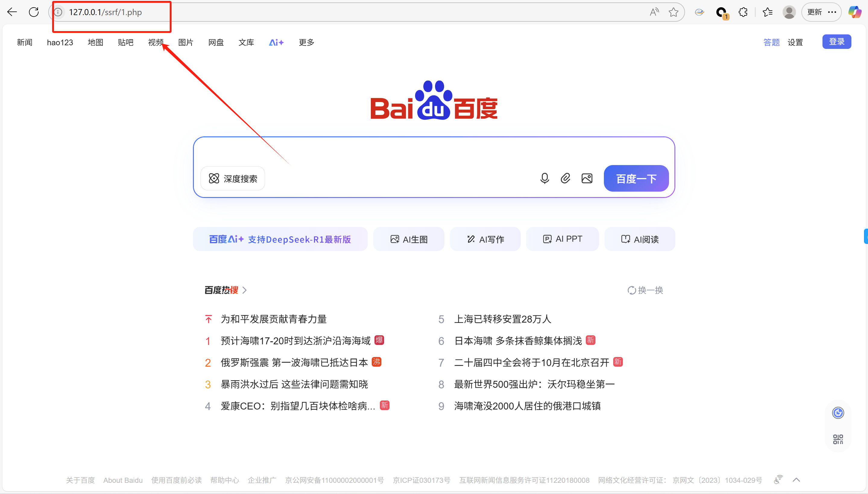
Task: Open hot search 上海已转移安置28万人
Action: pos(503,319)
